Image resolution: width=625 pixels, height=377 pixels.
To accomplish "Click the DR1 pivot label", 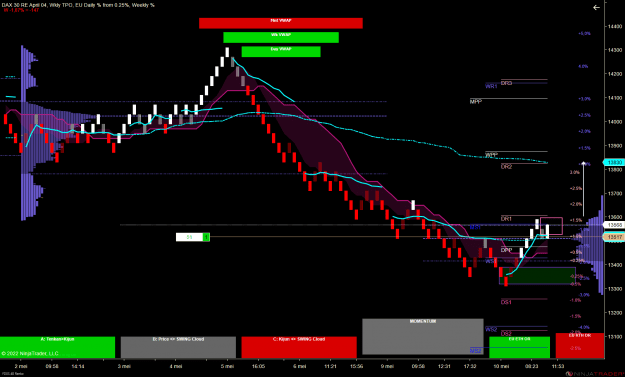I will (506, 219).
